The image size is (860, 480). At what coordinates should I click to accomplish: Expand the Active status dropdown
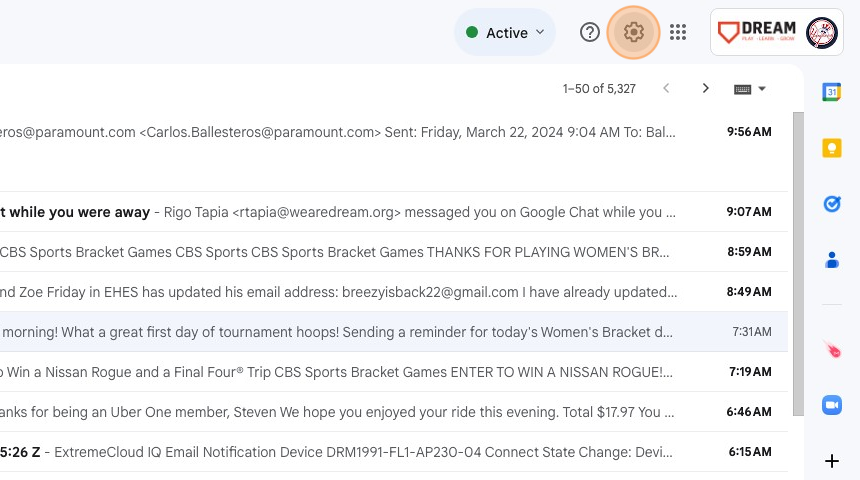pos(505,32)
